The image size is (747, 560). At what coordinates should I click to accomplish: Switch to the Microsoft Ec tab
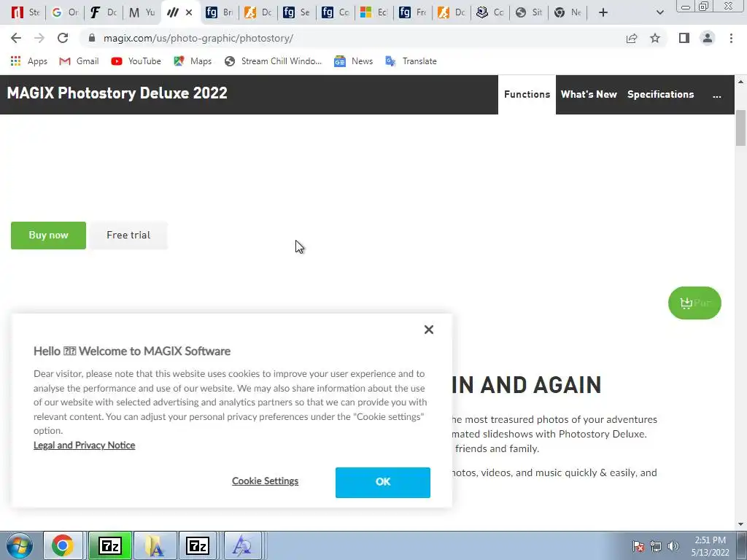tap(373, 12)
